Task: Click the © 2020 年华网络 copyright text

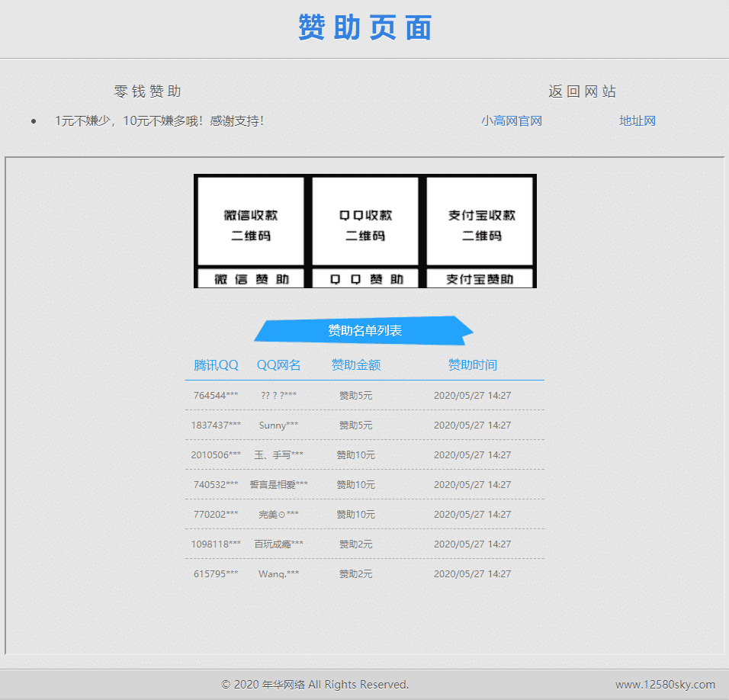Action: point(315,685)
